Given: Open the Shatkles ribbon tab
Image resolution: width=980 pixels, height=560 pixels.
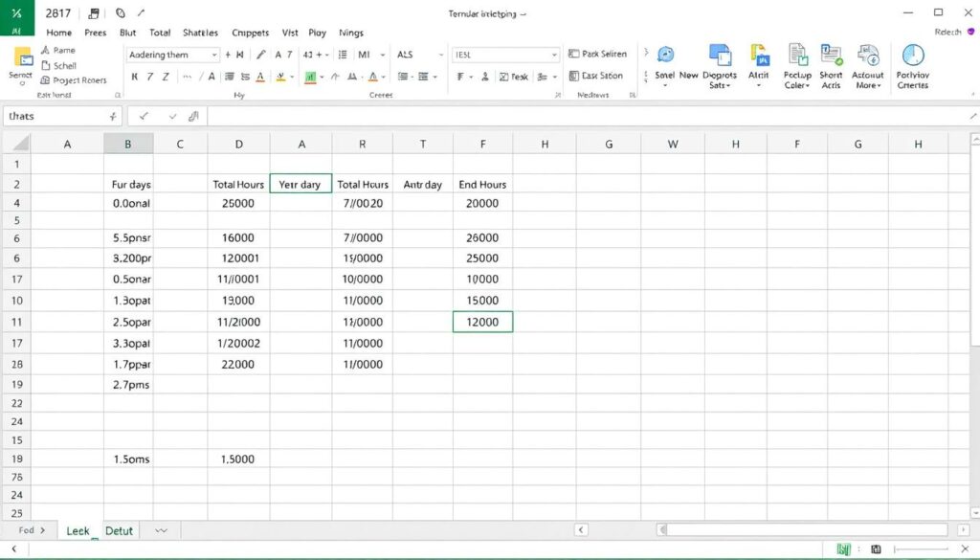Looking at the screenshot, I should tap(200, 33).
